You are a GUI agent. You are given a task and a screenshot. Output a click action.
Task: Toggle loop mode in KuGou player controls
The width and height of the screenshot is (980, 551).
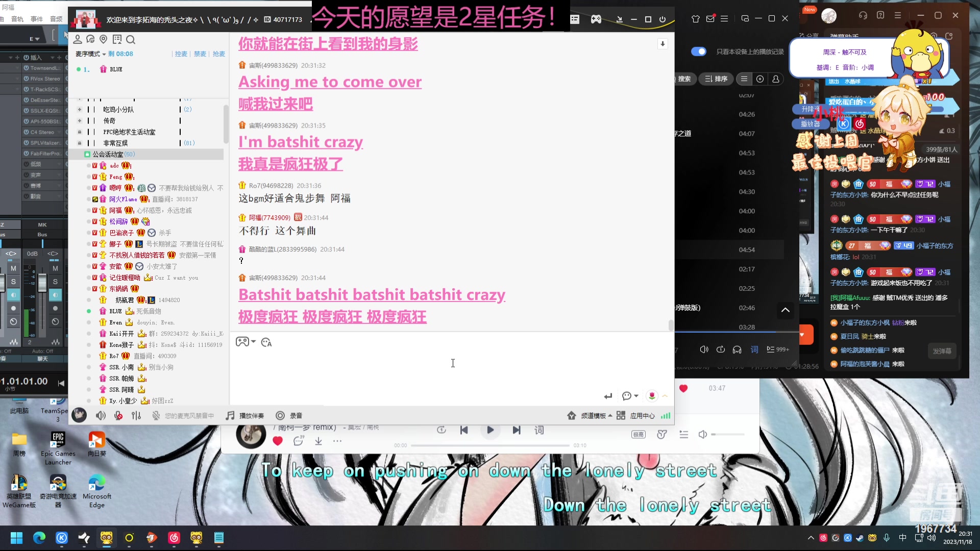(x=721, y=349)
